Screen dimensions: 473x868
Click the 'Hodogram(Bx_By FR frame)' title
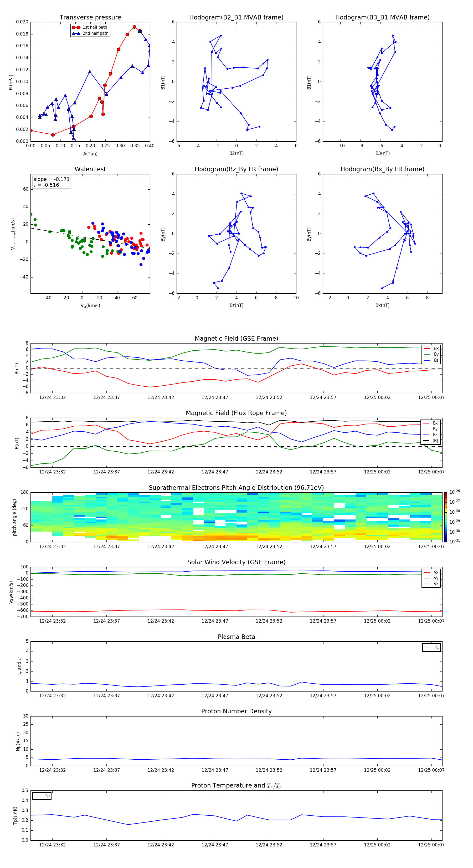click(x=382, y=169)
